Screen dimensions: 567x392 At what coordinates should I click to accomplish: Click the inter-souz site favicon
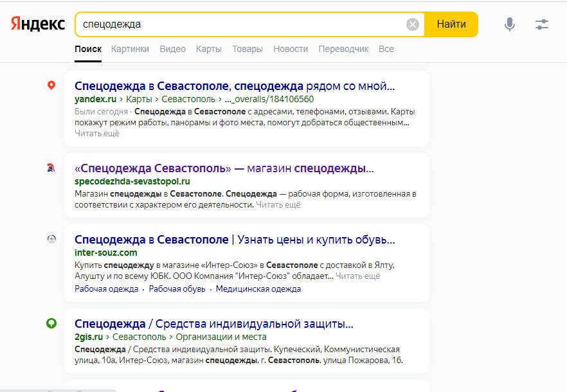tap(51, 239)
